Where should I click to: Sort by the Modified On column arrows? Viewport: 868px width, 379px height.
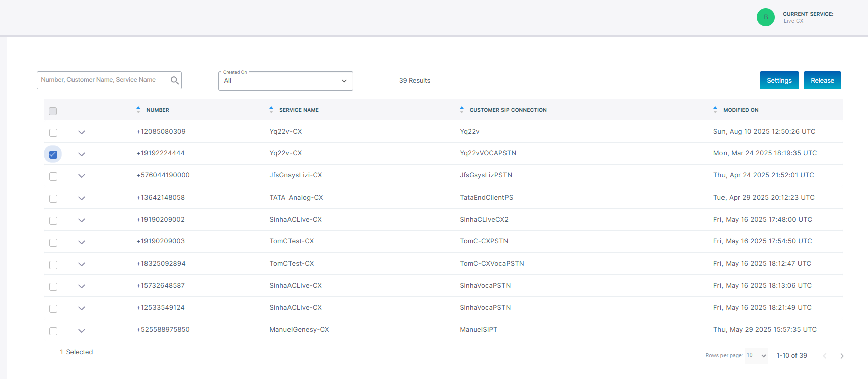[715, 110]
